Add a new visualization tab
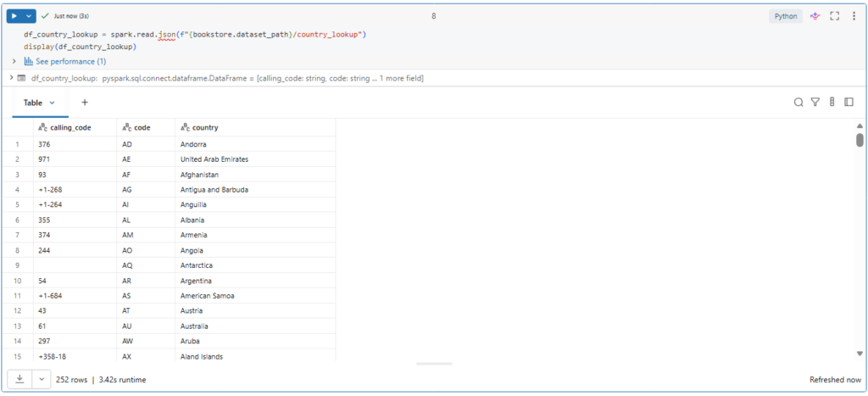The height and width of the screenshot is (396, 868). pos(85,103)
